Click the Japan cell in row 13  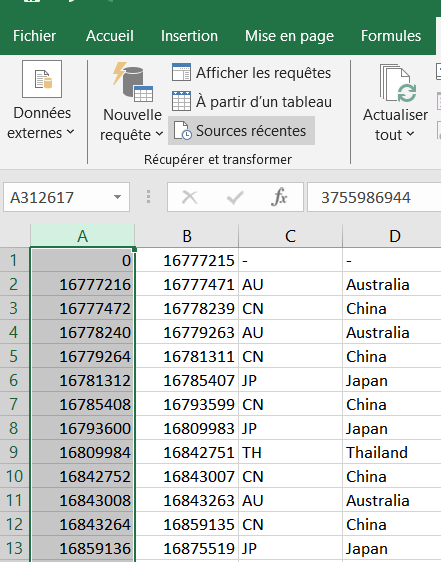(392, 548)
